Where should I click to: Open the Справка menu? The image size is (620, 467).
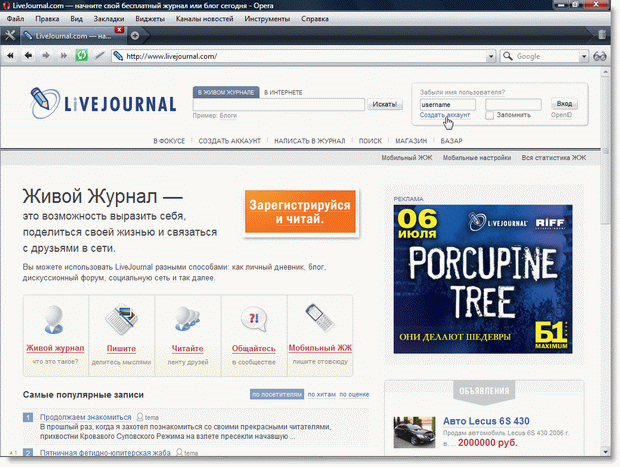(x=315, y=19)
